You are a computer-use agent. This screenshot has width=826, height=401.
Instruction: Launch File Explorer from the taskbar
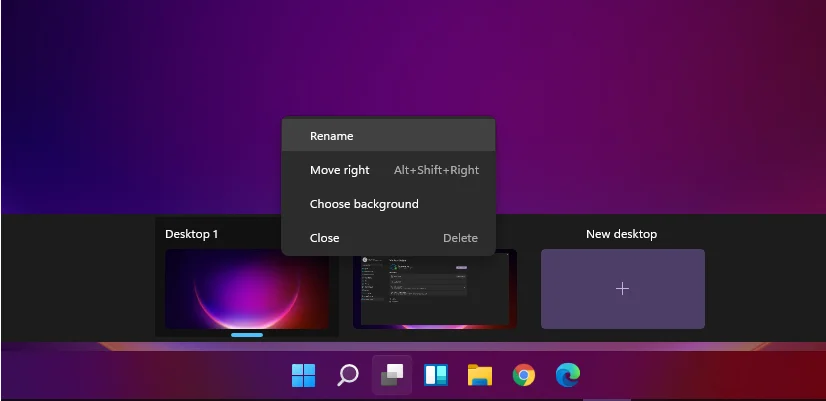coord(480,376)
